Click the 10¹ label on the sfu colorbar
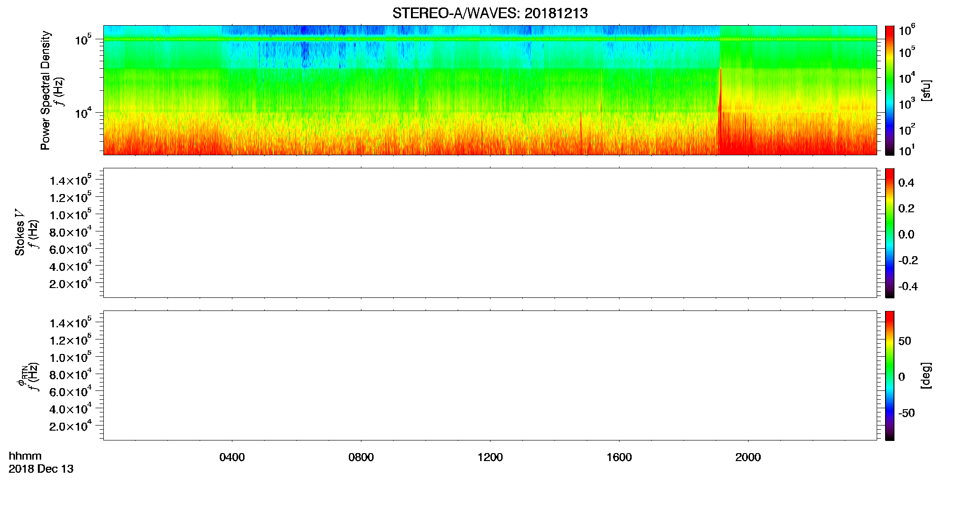 (x=907, y=150)
